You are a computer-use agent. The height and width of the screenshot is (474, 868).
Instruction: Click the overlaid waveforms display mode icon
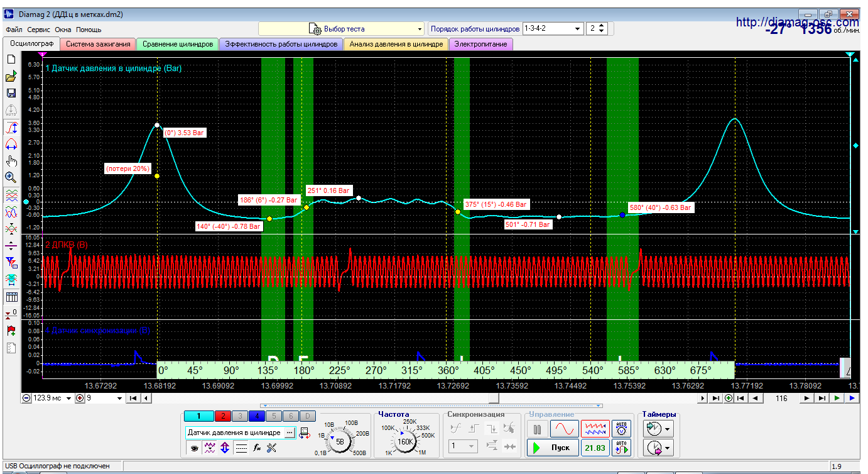click(x=11, y=212)
